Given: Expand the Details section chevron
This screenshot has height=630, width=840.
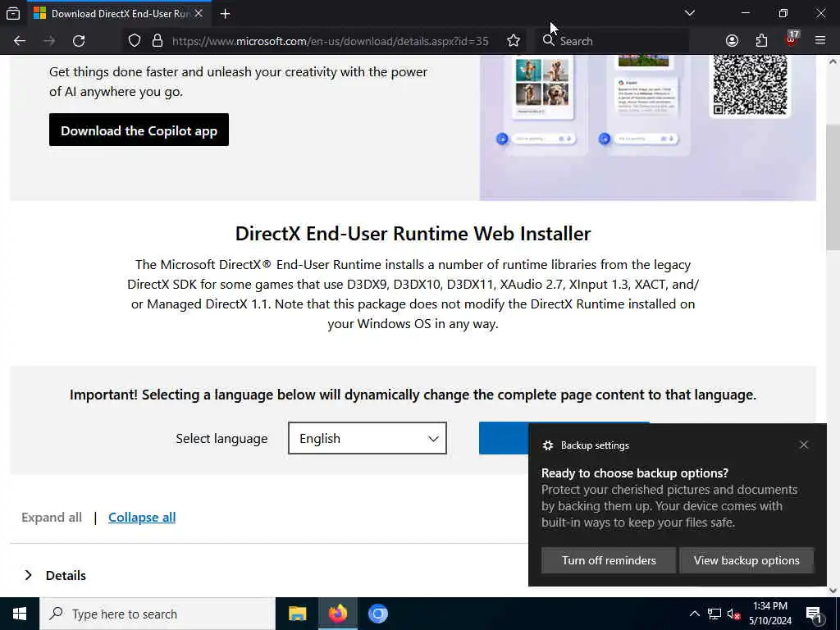Looking at the screenshot, I should 29,575.
